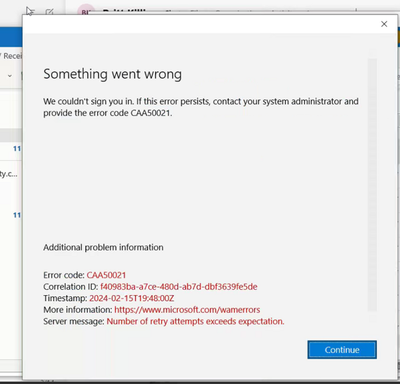Open the microsoft.com/wamerrors link

click(187, 310)
